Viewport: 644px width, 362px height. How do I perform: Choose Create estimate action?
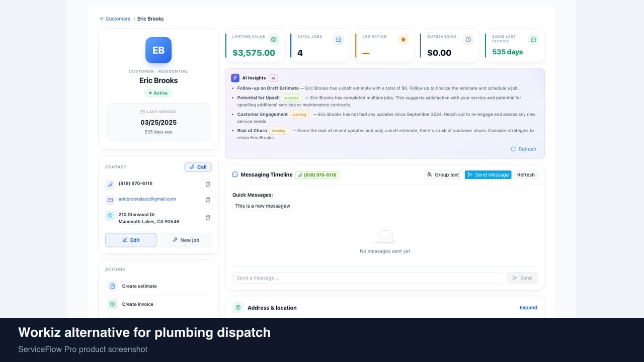coord(158,286)
